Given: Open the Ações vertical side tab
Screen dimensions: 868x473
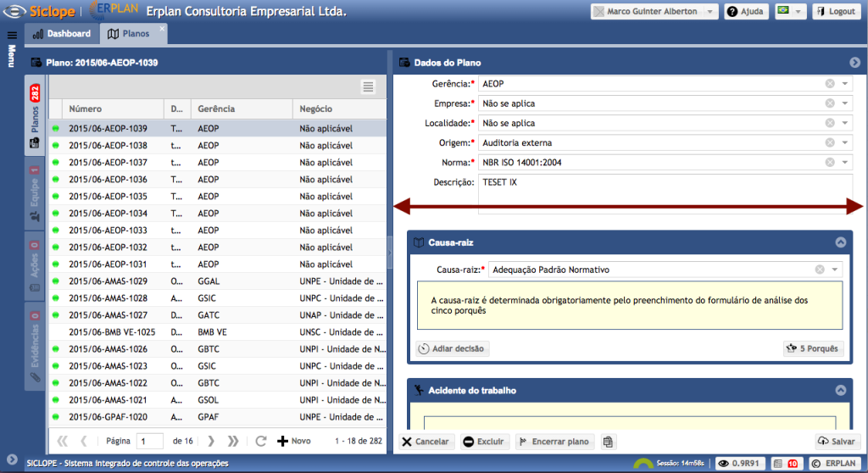Looking at the screenshot, I should point(35,266).
